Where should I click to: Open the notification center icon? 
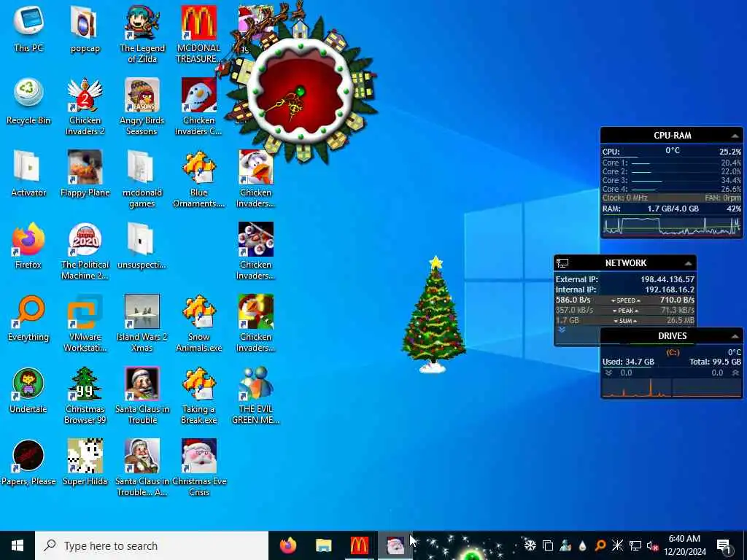724,545
